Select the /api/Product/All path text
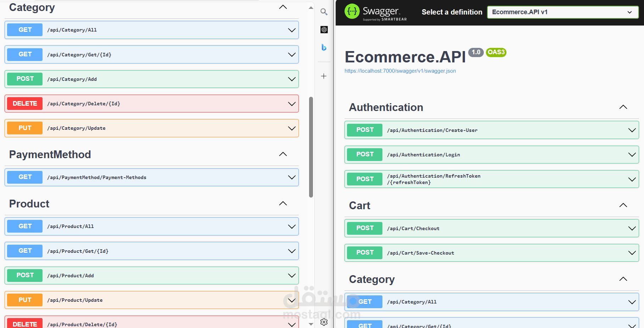Screen dimensions: 644x328 [x=71, y=226]
